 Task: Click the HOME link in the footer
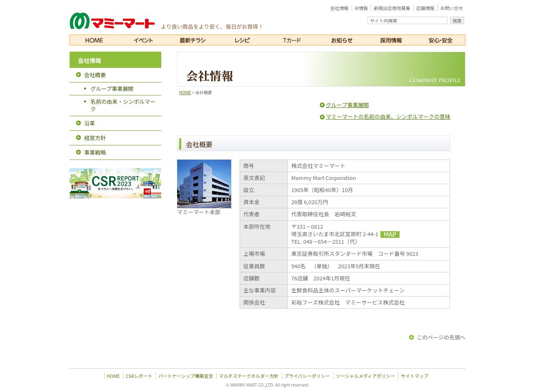tap(113, 376)
